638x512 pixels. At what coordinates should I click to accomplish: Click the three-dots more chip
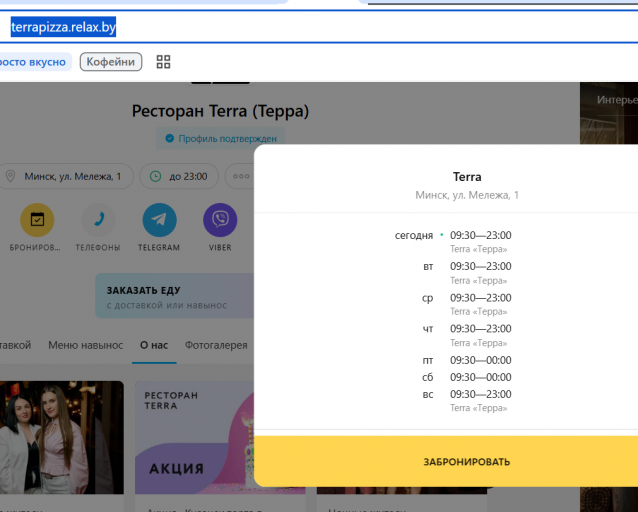[x=240, y=176]
